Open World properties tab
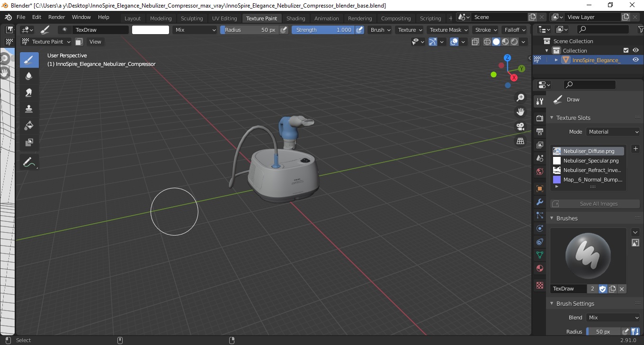Viewport: 644px width, 345px height. click(539, 172)
